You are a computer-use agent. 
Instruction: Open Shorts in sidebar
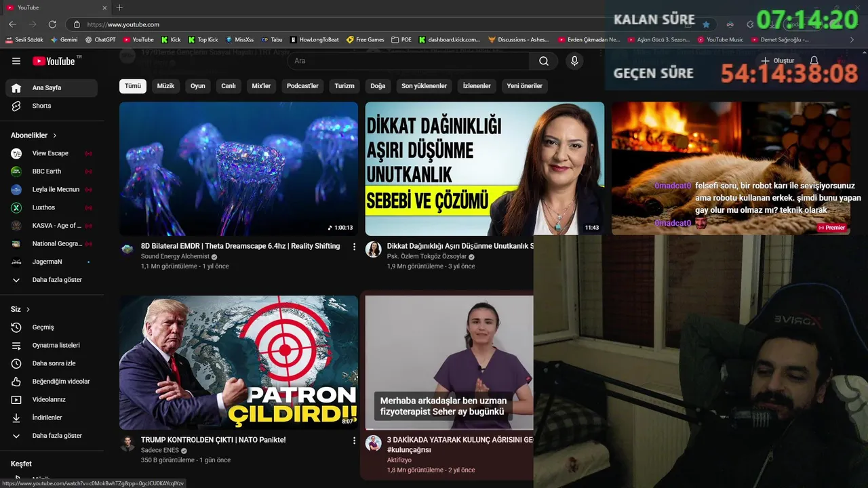click(x=52, y=106)
